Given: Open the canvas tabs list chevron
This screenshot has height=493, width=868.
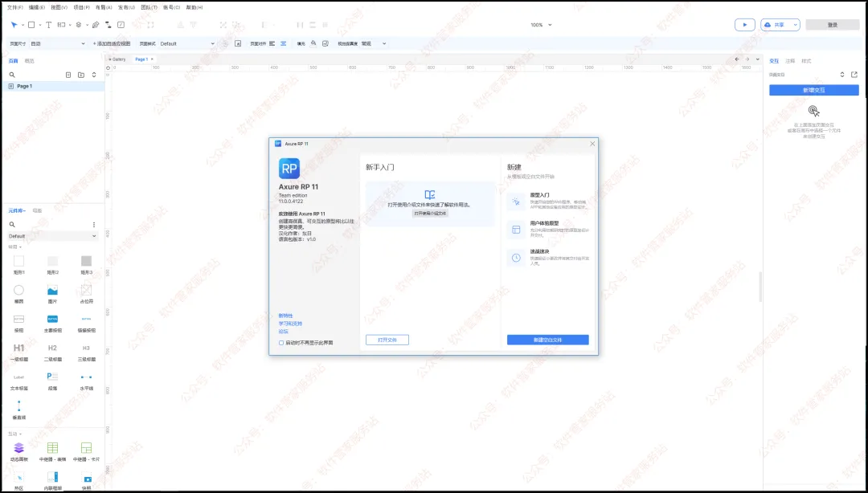Looking at the screenshot, I should pos(757,59).
